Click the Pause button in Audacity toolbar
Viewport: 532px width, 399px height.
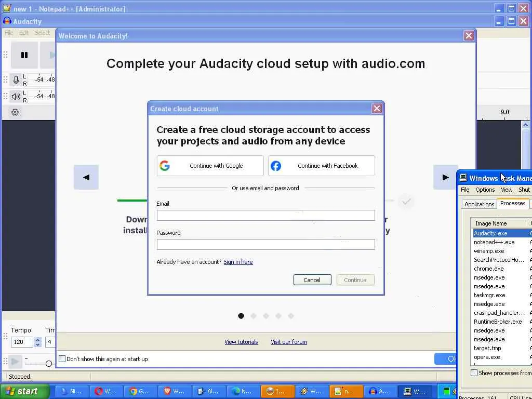pyautogui.click(x=24, y=55)
